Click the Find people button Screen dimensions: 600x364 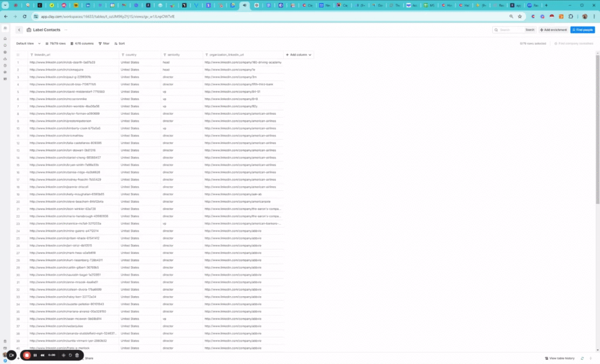tap(582, 30)
